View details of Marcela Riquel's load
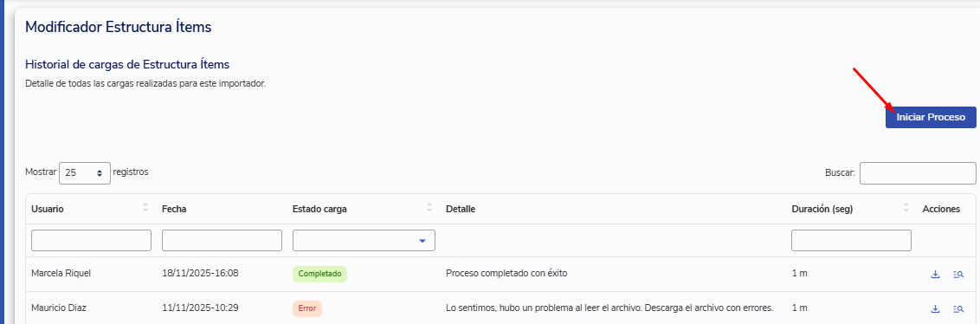 point(958,274)
